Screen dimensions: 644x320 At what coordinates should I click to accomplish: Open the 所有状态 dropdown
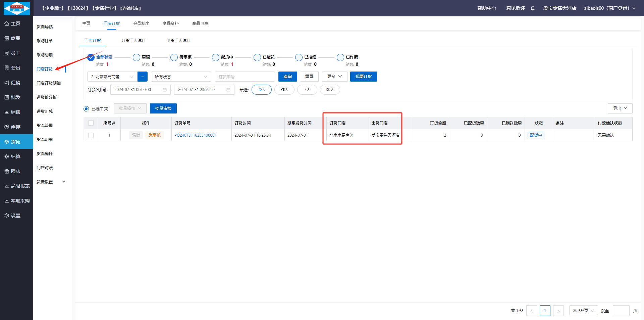[181, 77]
